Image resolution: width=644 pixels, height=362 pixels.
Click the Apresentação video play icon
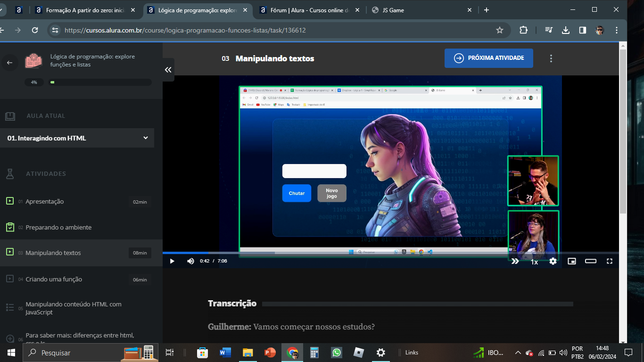10,201
